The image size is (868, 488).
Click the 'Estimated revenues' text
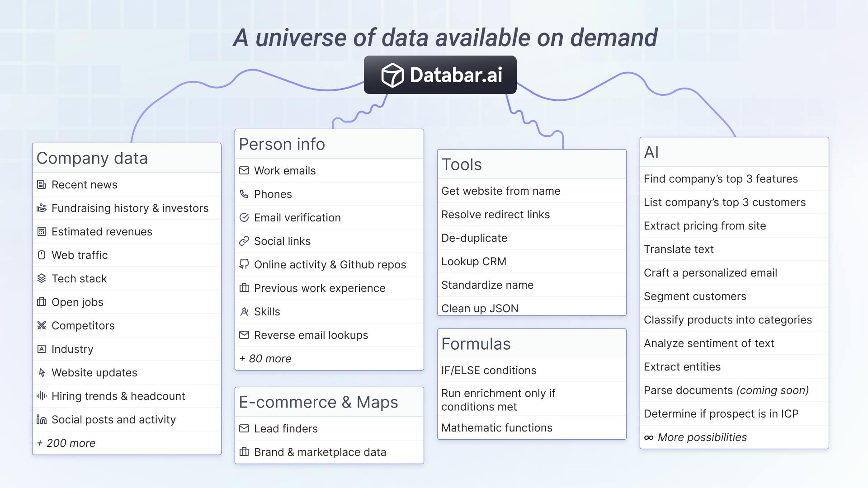(x=102, y=231)
